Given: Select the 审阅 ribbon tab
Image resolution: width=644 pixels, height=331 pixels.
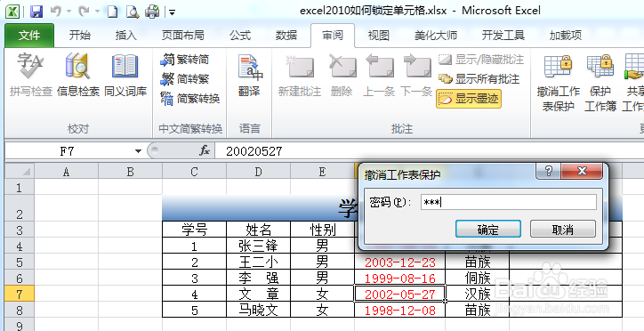Looking at the screenshot, I should coord(333,36).
